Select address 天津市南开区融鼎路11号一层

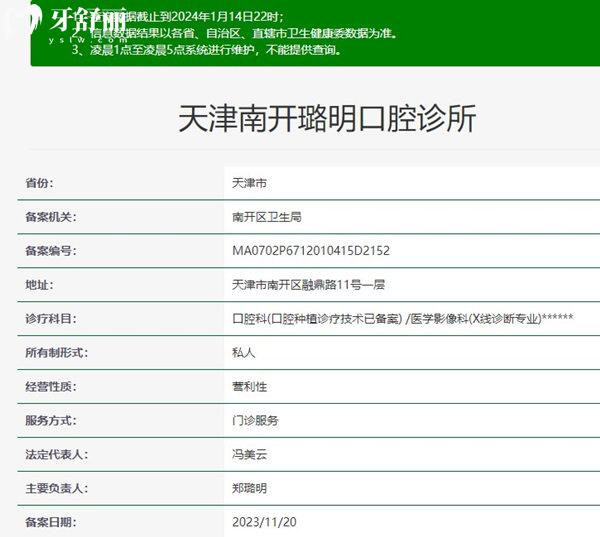tap(308, 285)
